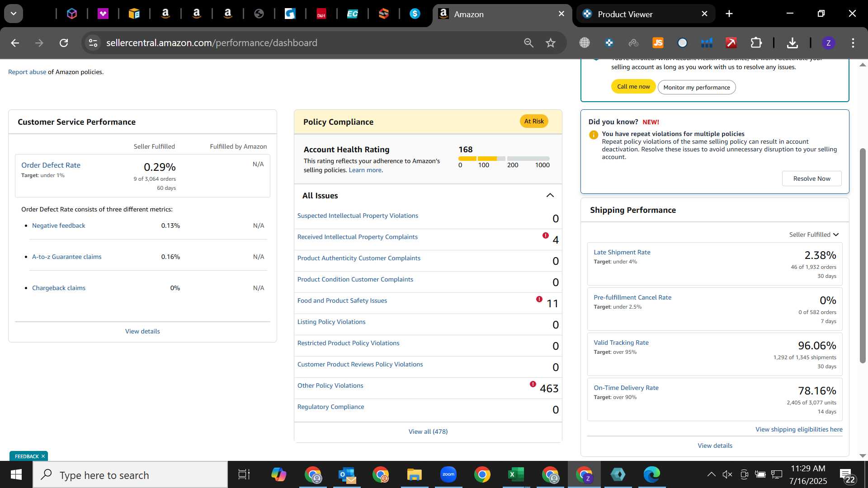This screenshot has width=868, height=488.
Task: Switch to the EC pinned tab
Action: point(352,14)
